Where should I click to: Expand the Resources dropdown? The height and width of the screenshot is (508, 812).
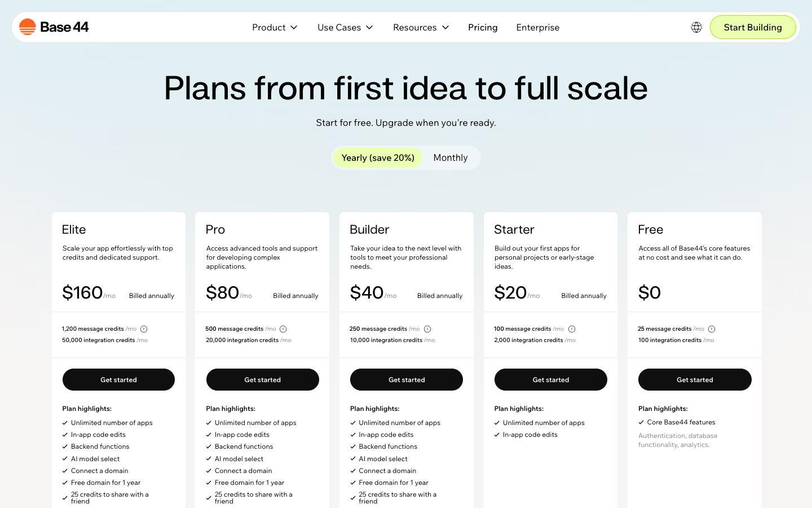(421, 27)
